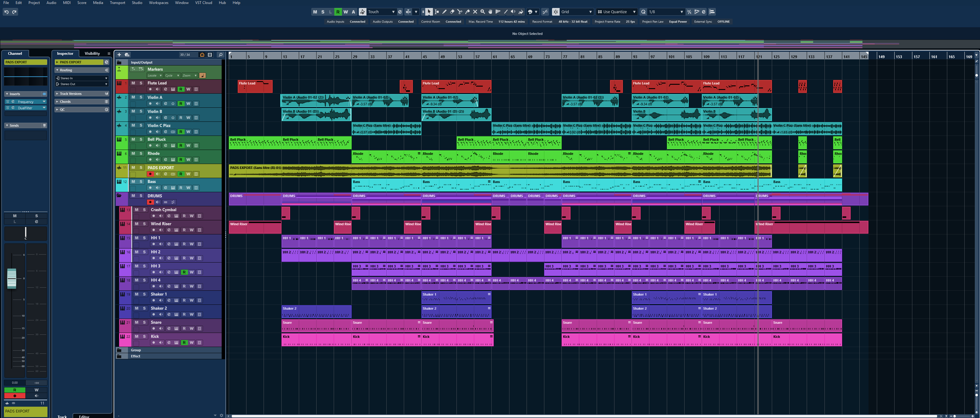Click the channel pan control
Viewport: 980px width, 418px height.
coord(25,233)
